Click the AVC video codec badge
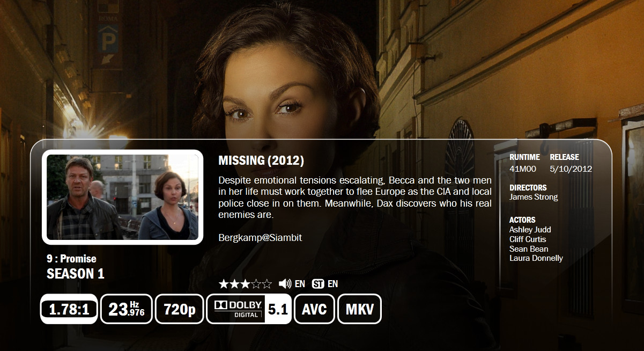The width and height of the screenshot is (644, 351). 315,309
